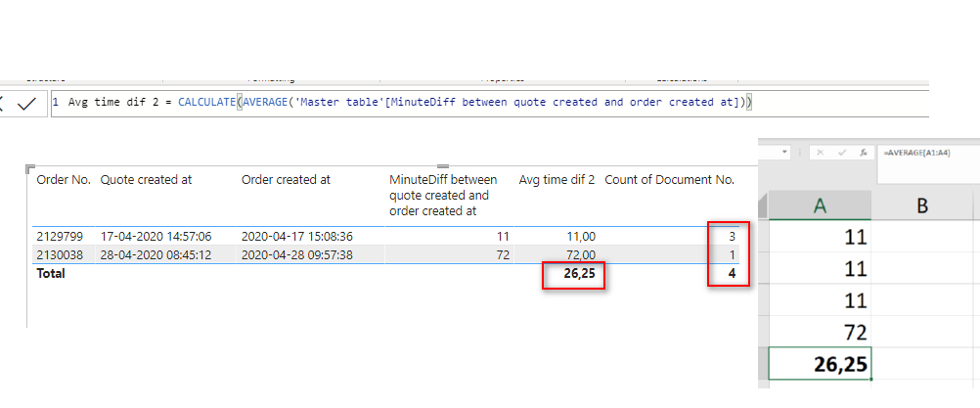Select Excel column A header
Screen dimensions: 980x408
tap(820, 205)
